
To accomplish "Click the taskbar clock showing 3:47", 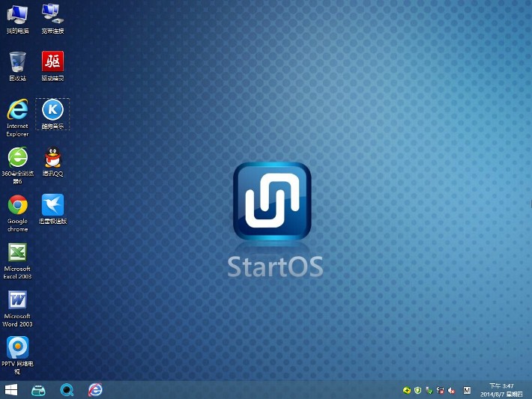I will tap(501, 386).
